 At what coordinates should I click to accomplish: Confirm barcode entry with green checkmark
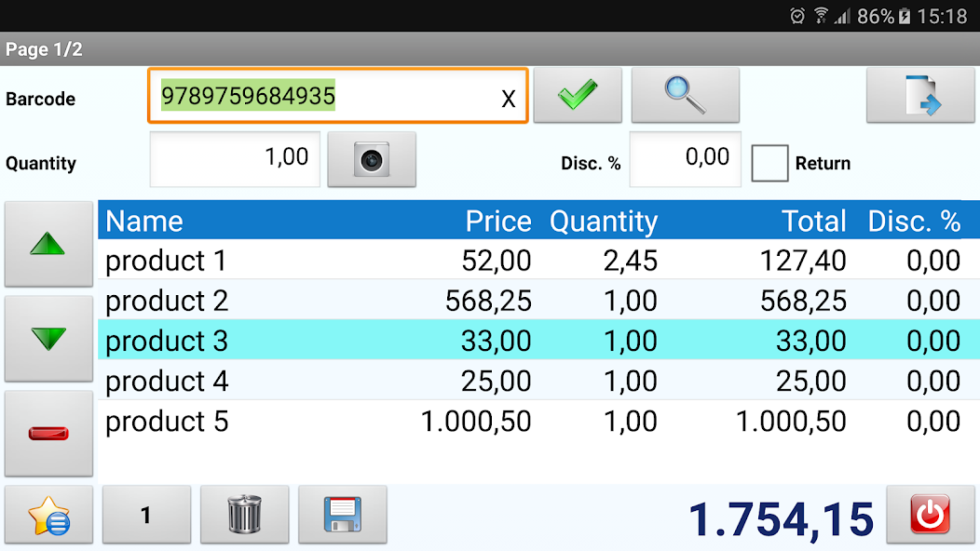(578, 94)
